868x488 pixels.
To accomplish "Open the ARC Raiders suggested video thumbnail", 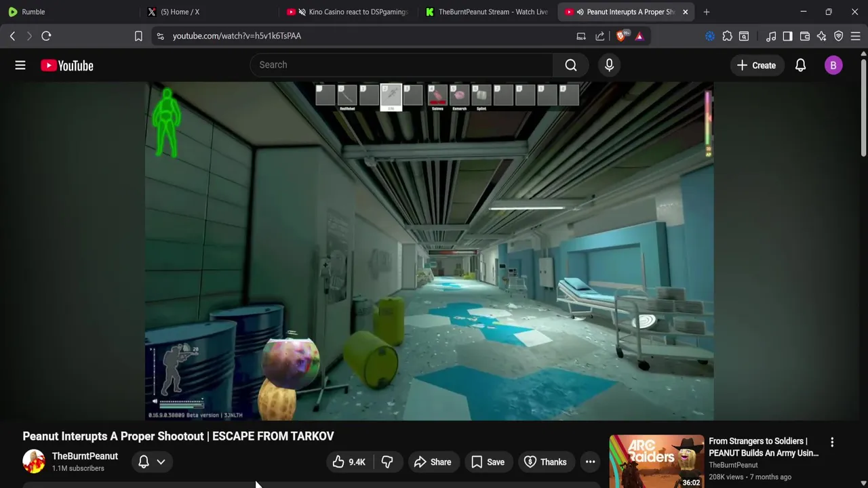I will coord(656,462).
